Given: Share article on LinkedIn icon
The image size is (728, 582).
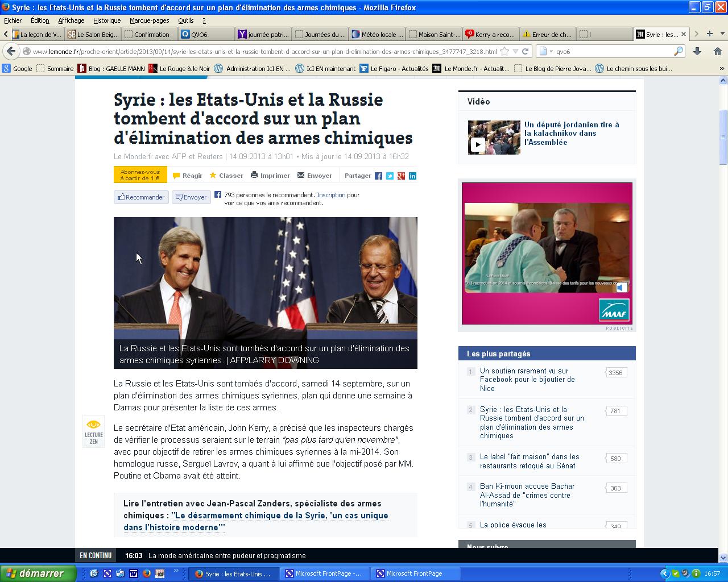Looking at the screenshot, I should click(x=412, y=176).
